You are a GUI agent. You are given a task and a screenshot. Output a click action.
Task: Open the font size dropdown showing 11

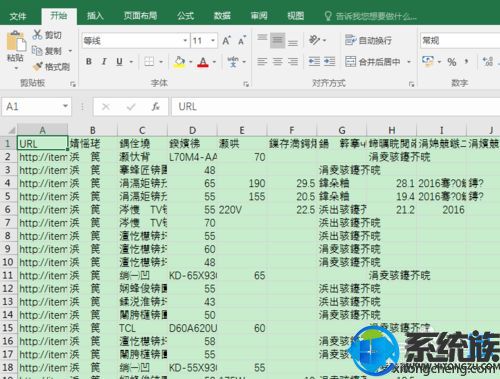point(213,41)
